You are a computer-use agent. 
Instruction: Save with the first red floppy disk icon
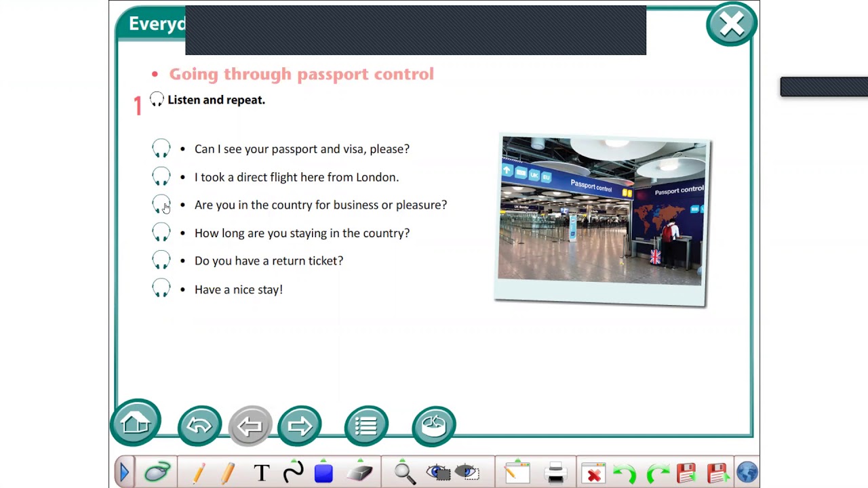686,472
